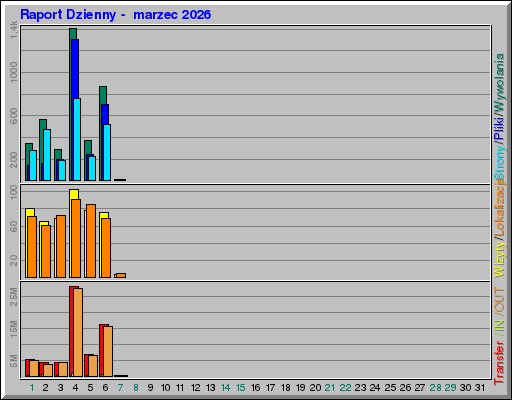This screenshot has width=512, height=400.
Task: Click day 14 label on x-axis
Action: [x=226, y=388]
